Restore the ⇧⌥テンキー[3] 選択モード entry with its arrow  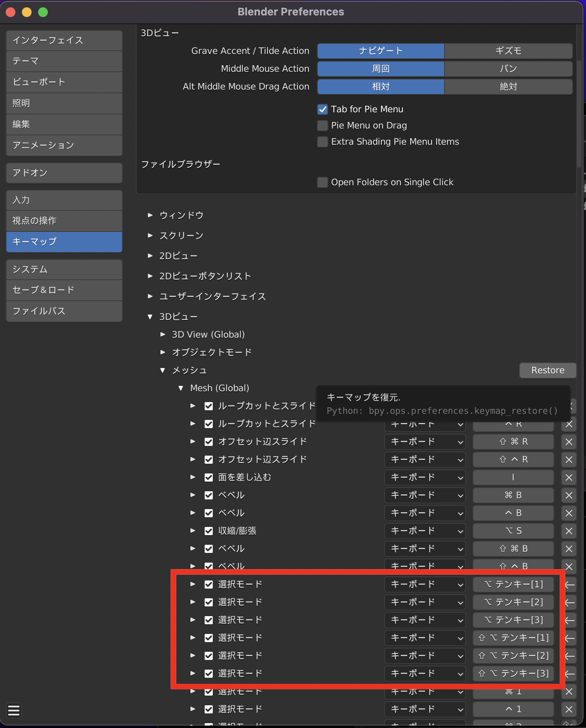click(x=570, y=674)
